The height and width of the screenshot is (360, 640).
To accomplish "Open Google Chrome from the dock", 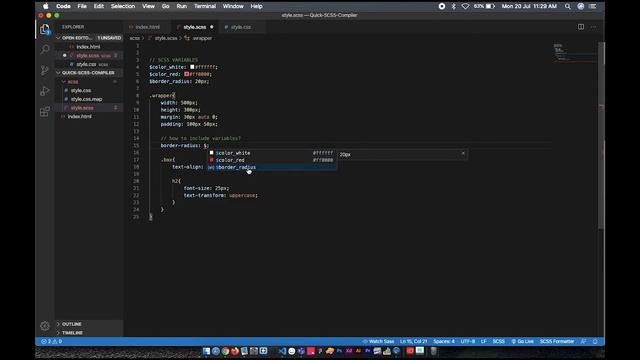I will click(225, 351).
